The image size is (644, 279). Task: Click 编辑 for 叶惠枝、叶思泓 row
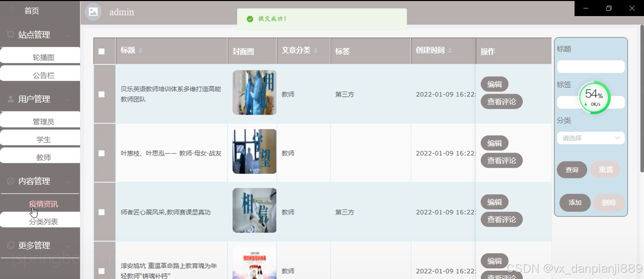(494, 143)
